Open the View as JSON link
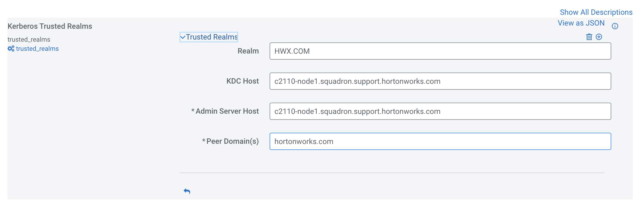Screen dimensions: 644x201 tap(581, 23)
